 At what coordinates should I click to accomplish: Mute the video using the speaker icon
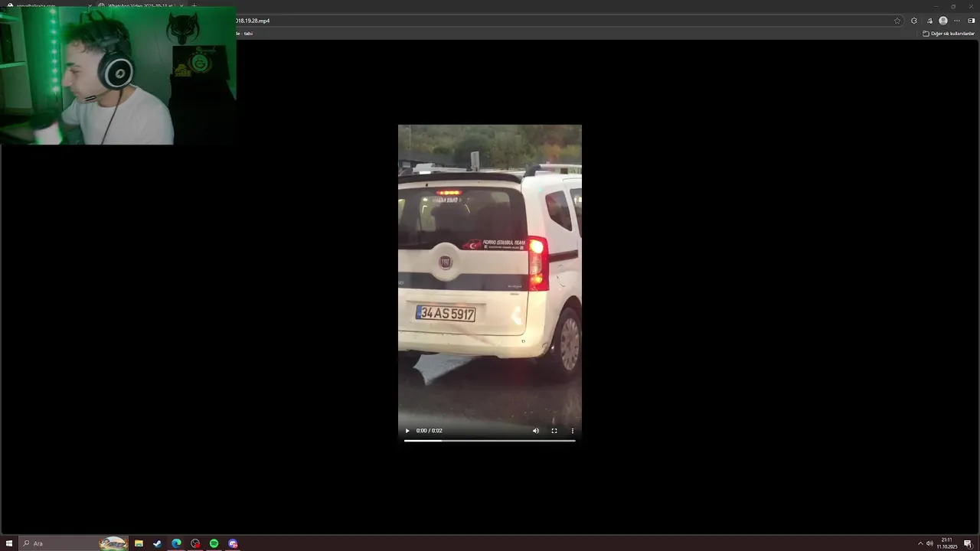click(536, 431)
